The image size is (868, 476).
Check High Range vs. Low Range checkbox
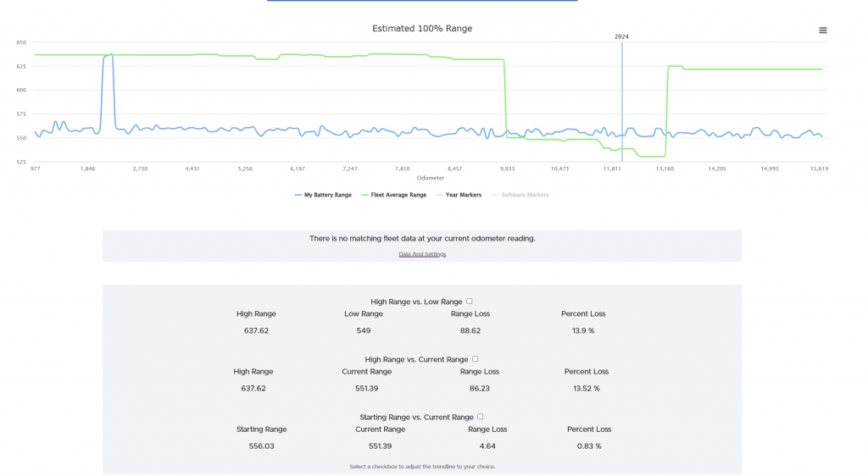470,302
